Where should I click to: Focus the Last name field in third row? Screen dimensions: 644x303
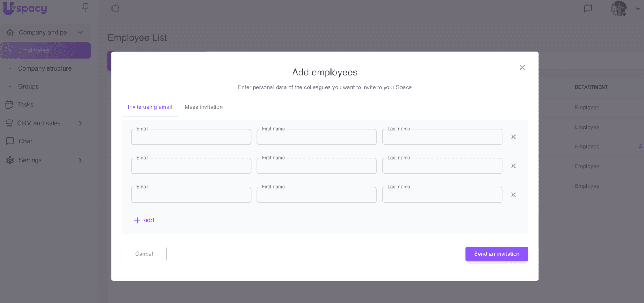pos(442,195)
